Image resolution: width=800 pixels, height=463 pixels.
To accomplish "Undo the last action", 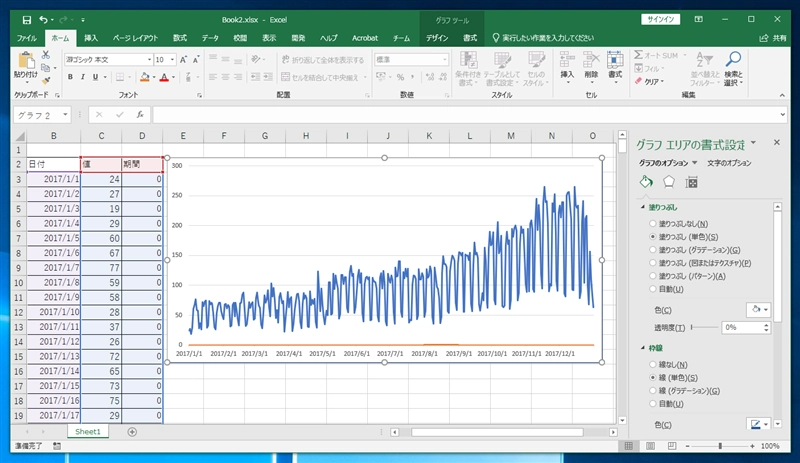I will 44,20.
